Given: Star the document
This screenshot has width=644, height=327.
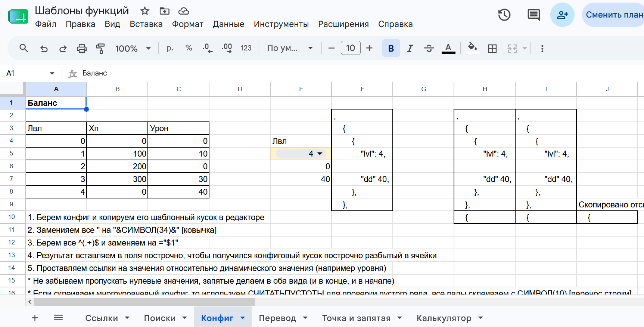Looking at the screenshot, I should pos(145,11).
